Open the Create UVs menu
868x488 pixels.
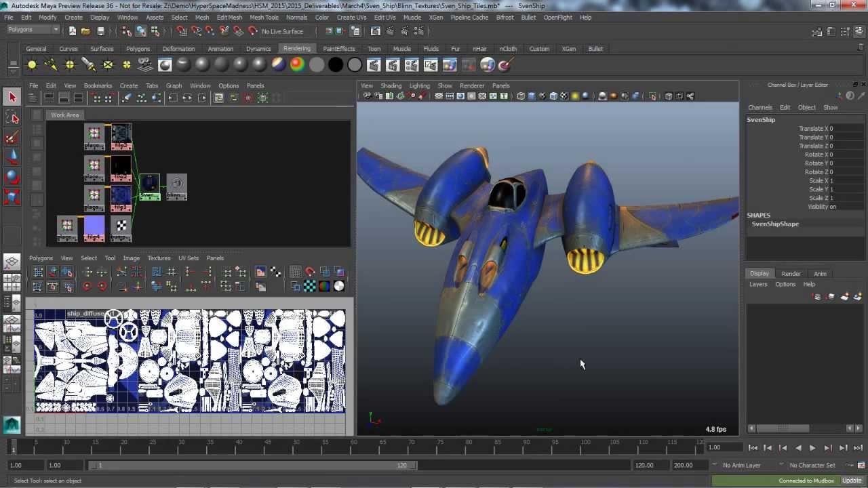[x=351, y=17]
